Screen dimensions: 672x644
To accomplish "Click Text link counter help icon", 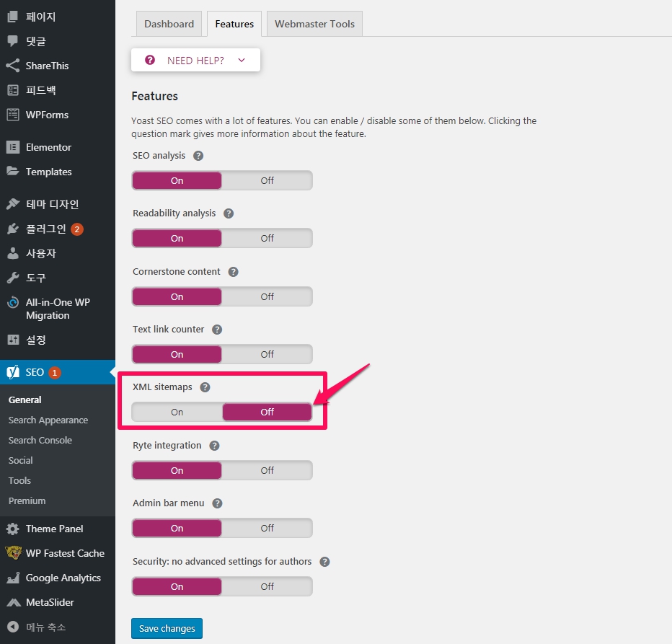I will coord(217,330).
